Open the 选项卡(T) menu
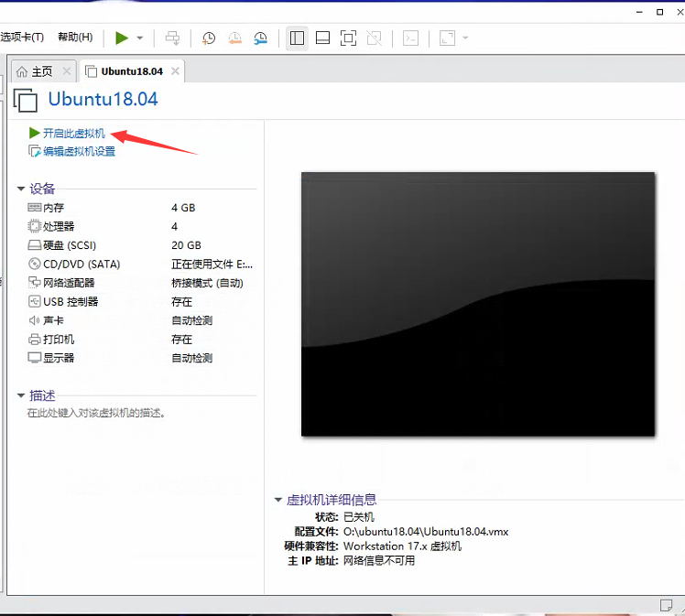 [x=22, y=38]
